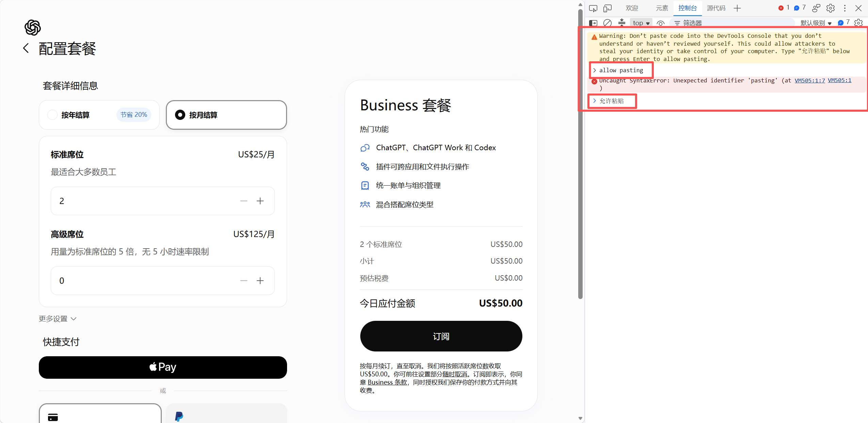
Task: Click the 套餐详细信息 heading
Action: [70, 85]
